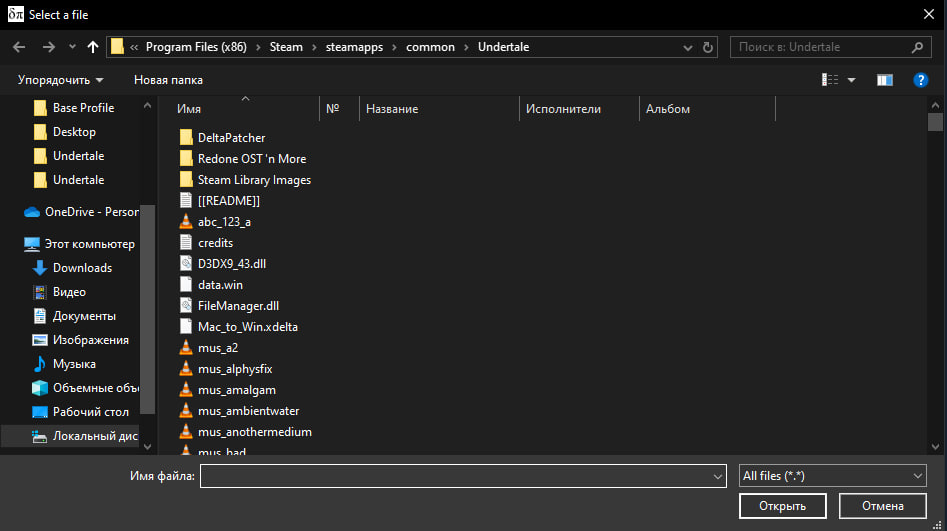Viewport: 947px width, 531px height.
Task: Navigate to steamapps breadcrumb
Action: [x=355, y=47]
